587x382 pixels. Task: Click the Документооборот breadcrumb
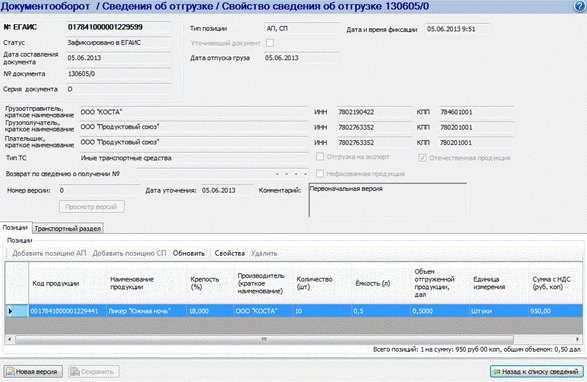coord(45,6)
